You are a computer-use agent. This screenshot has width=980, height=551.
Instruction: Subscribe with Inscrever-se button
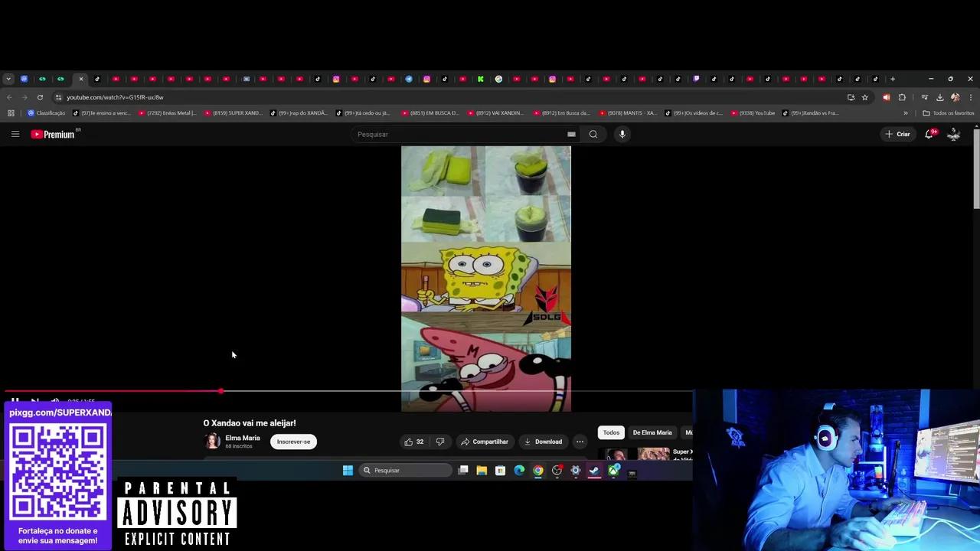click(293, 442)
